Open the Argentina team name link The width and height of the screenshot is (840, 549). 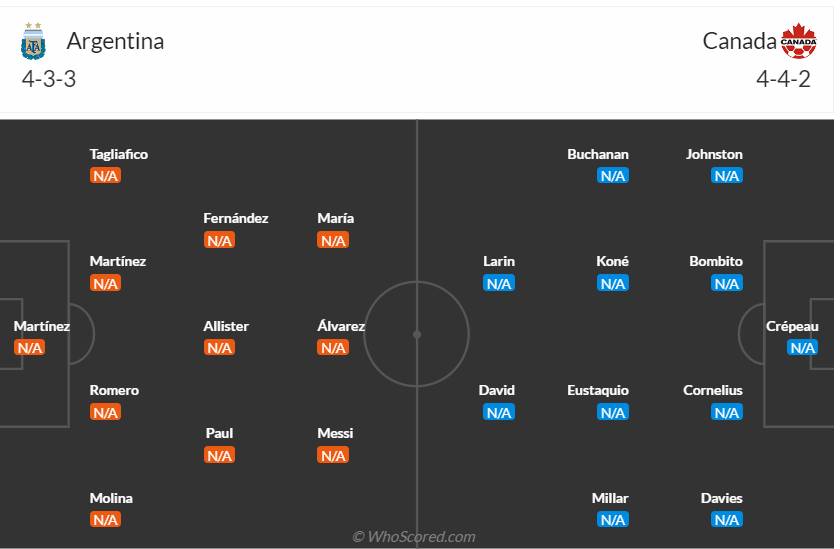pos(115,41)
